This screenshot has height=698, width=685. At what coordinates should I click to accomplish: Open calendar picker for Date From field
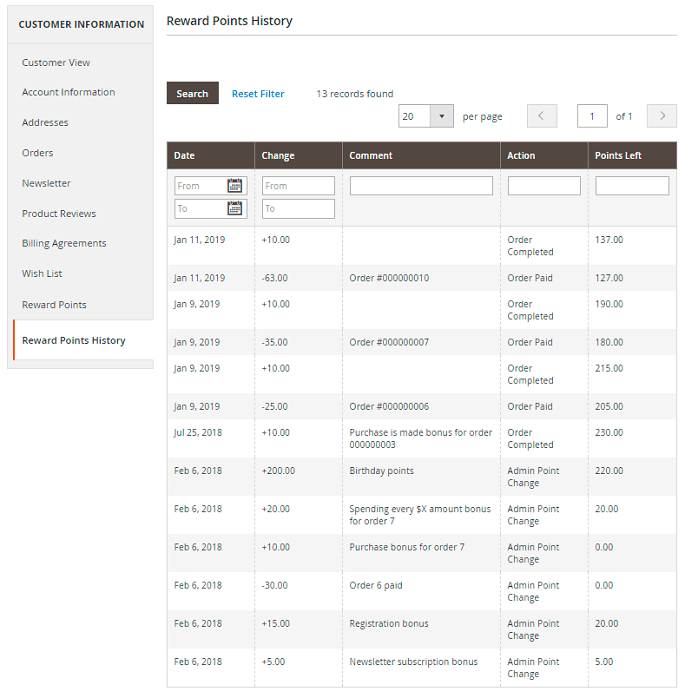pyautogui.click(x=235, y=186)
